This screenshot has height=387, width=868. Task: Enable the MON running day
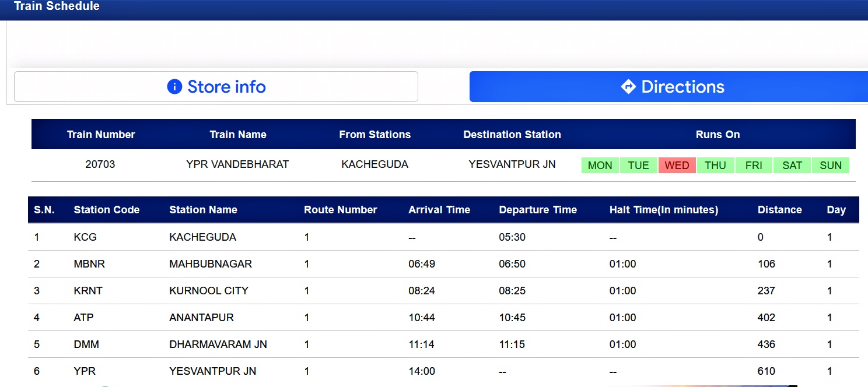pos(600,165)
